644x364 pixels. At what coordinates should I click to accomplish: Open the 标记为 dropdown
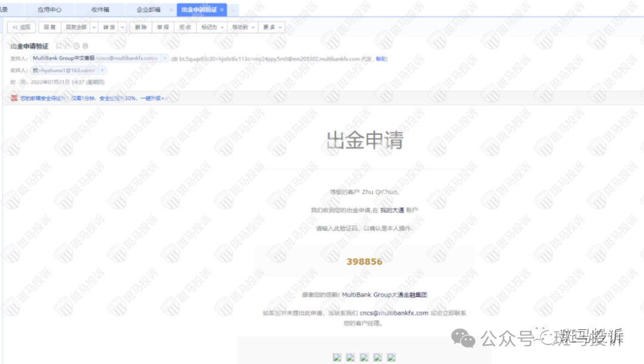pyautogui.click(x=212, y=27)
